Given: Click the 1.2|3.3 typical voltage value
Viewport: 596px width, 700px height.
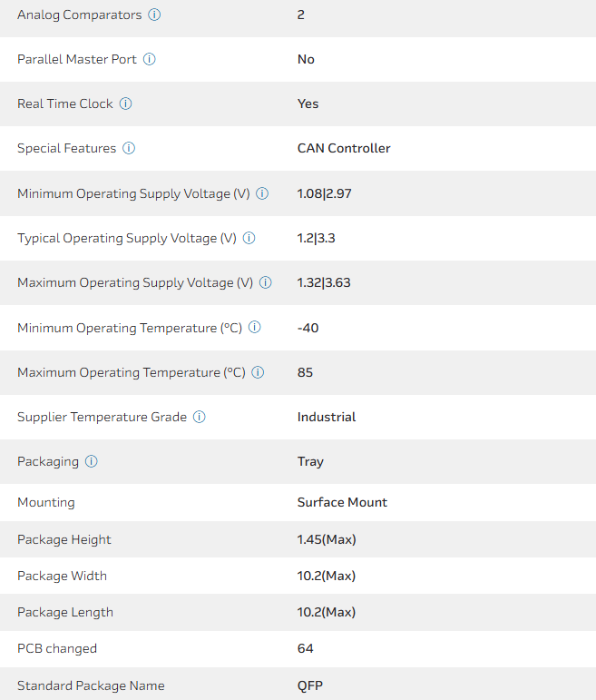Looking at the screenshot, I should click(x=317, y=238).
